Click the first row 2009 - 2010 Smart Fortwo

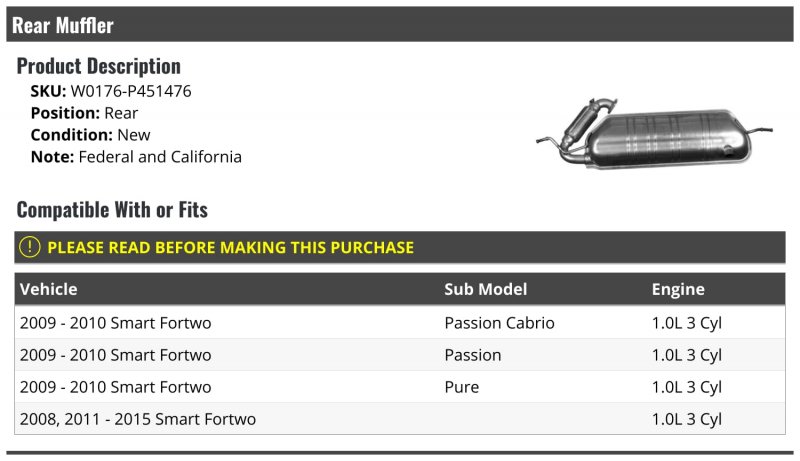tap(399, 323)
